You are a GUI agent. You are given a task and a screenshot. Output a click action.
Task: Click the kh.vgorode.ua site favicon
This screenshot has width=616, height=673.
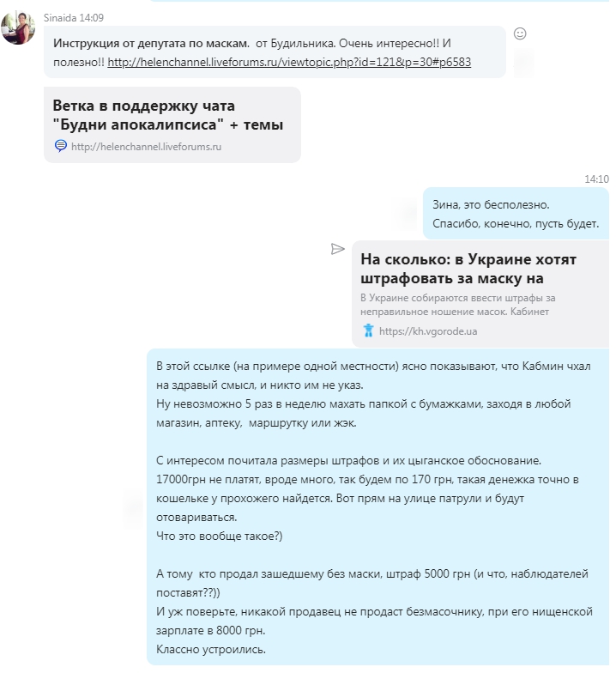tap(368, 331)
